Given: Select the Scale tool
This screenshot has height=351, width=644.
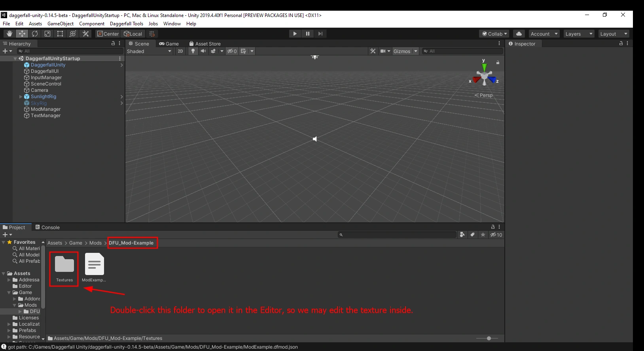Looking at the screenshot, I should click(x=47, y=34).
